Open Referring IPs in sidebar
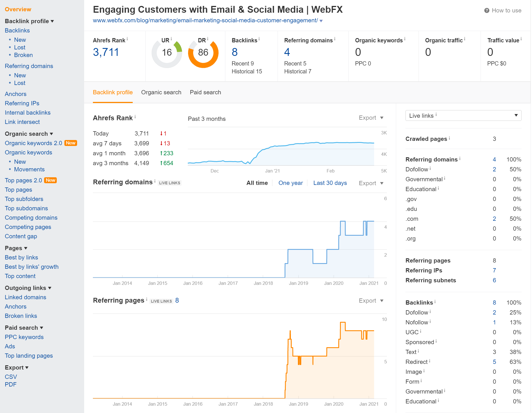 click(x=22, y=103)
